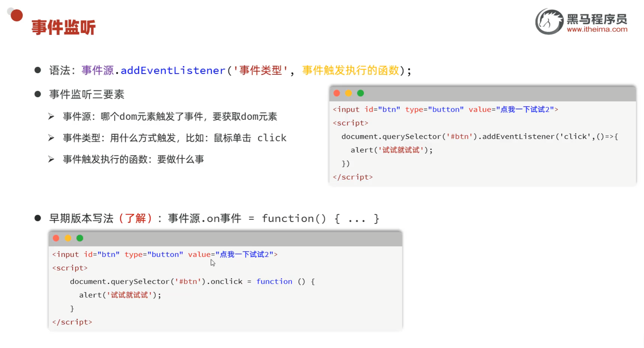Click red circle in lower code window

(x=56, y=238)
